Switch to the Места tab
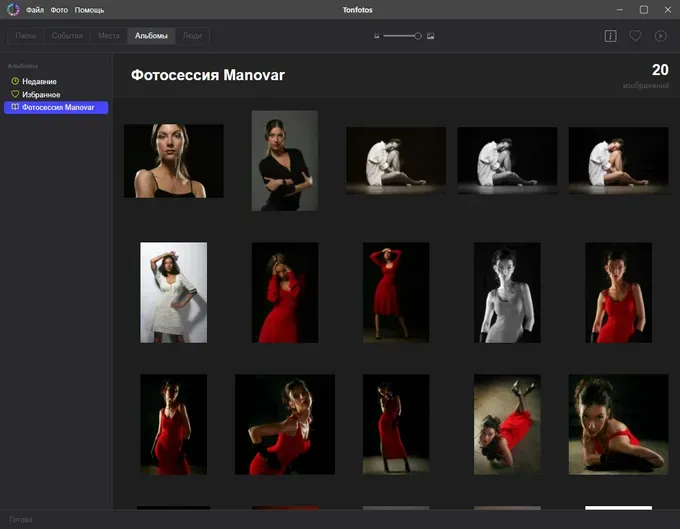Viewport: 680px width, 529px height. 108,36
